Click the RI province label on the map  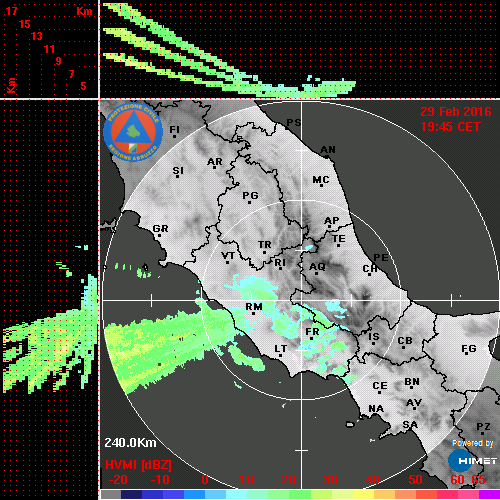pyautogui.click(x=280, y=263)
